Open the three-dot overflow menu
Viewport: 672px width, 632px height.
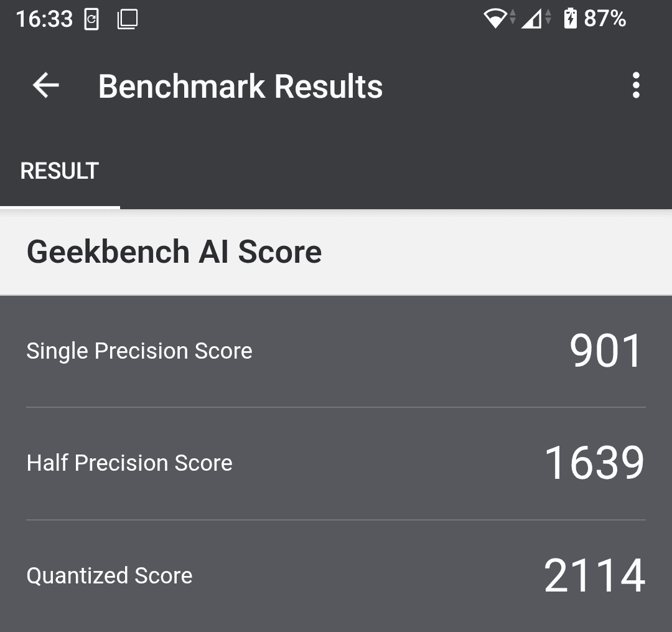pos(636,85)
